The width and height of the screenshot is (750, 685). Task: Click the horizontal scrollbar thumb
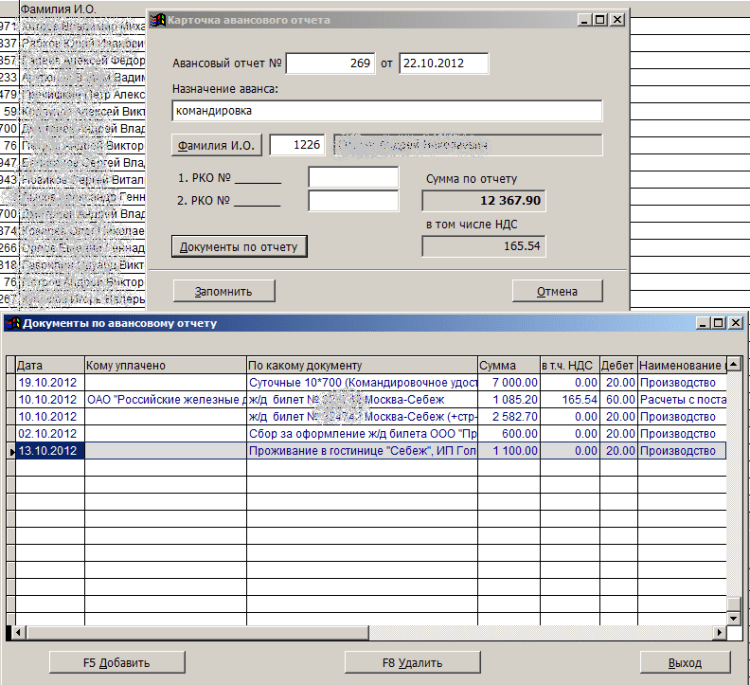pyautogui.click(x=198, y=632)
